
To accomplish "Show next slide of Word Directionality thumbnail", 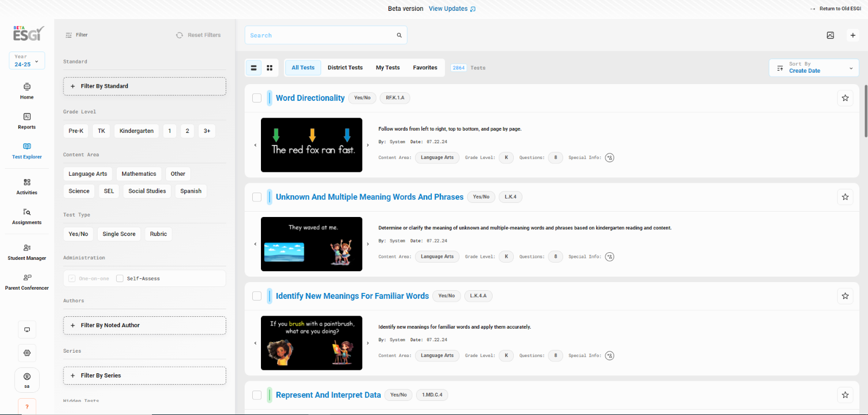I will [368, 145].
